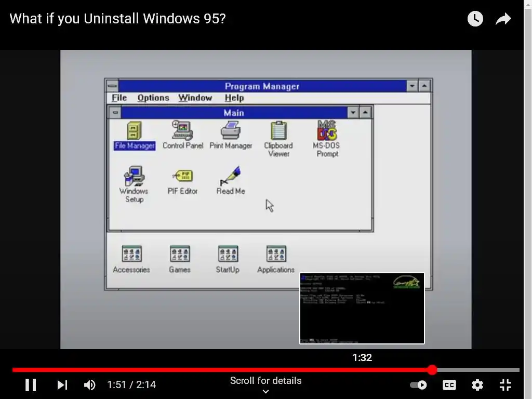The height and width of the screenshot is (399, 532).
Task: Click the Main window title bar
Action: click(x=234, y=113)
